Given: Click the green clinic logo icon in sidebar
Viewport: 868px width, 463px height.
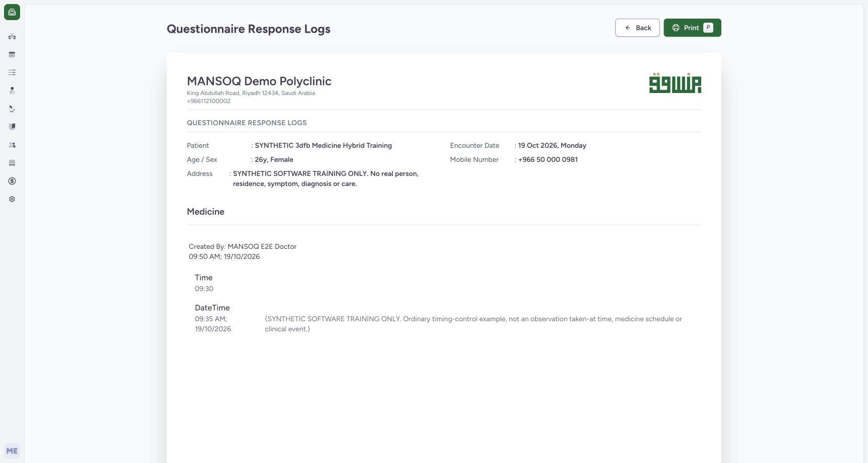Looking at the screenshot, I should coord(12,12).
